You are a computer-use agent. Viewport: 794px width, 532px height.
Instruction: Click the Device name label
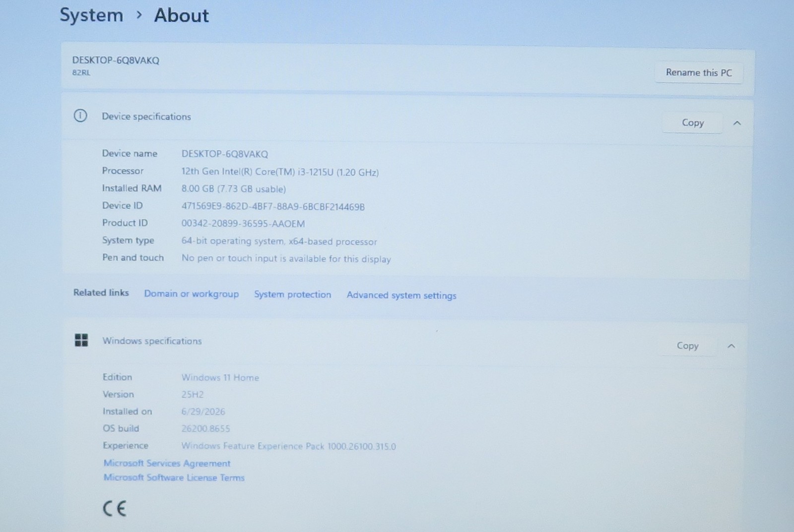[130, 153]
